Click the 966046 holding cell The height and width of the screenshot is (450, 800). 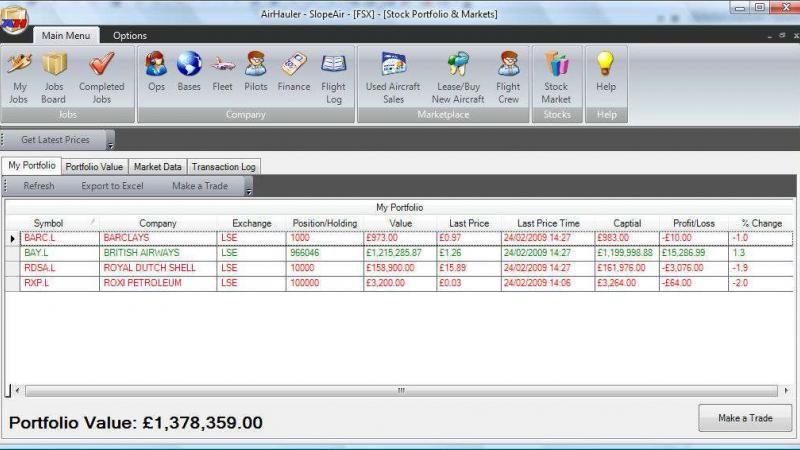coord(325,253)
